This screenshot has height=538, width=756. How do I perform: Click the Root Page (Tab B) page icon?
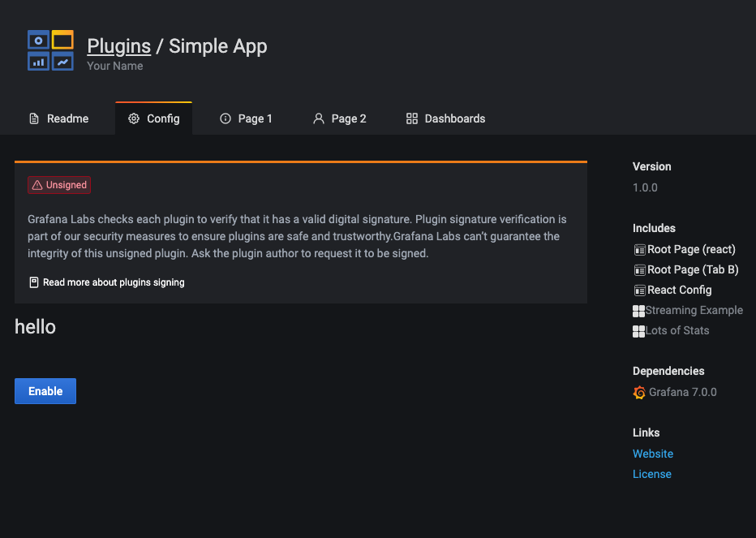pos(639,270)
